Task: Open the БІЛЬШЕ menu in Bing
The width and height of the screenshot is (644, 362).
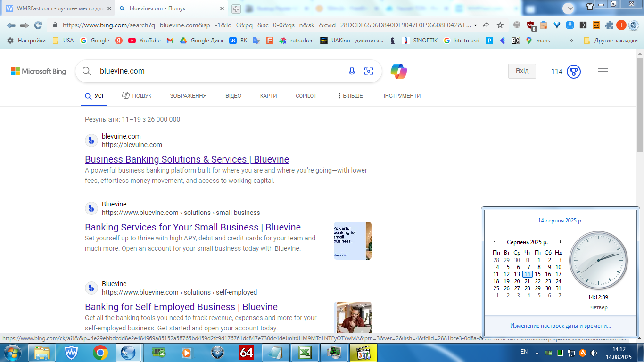Action: (350, 96)
